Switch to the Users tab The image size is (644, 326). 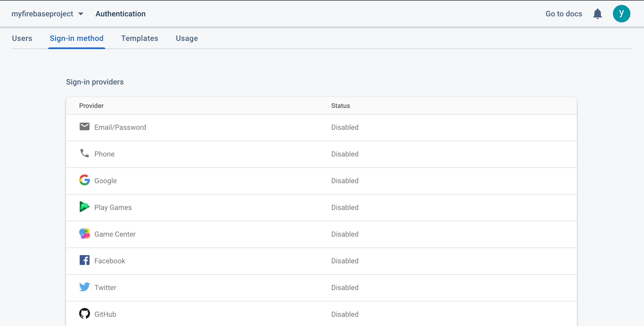[22, 38]
